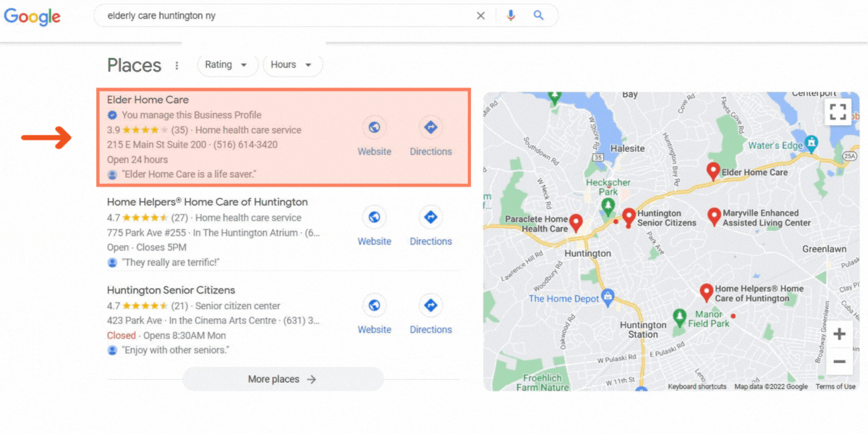Open Huntington Senior Citizens listing title
This screenshot has width=868, height=434.
pyautogui.click(x=171, y=290)
